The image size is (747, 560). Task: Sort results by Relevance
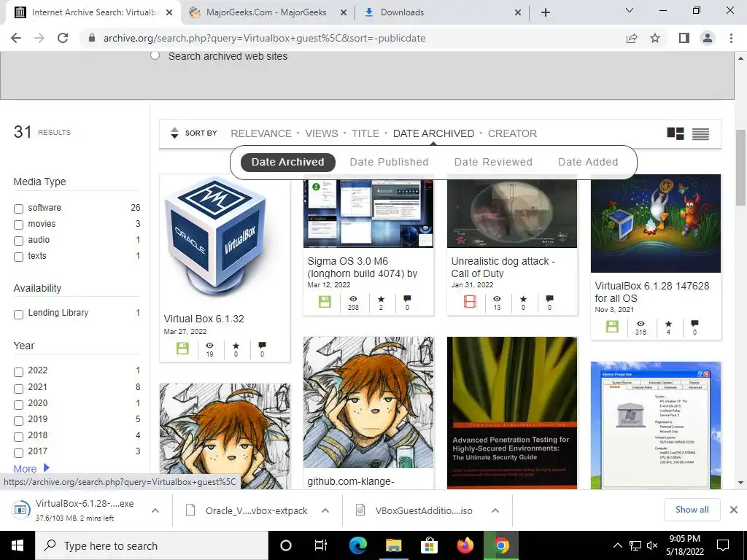point(261,134)
